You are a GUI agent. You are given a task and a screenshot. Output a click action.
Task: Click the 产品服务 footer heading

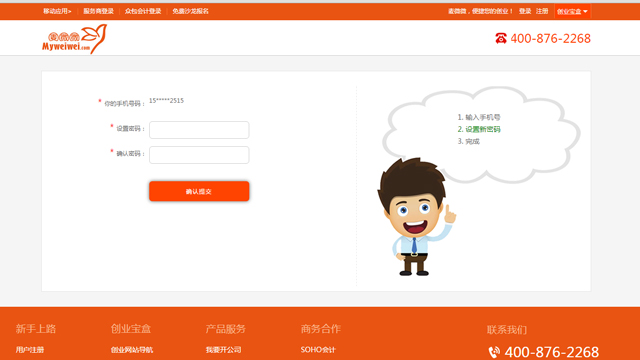point(226,329)
